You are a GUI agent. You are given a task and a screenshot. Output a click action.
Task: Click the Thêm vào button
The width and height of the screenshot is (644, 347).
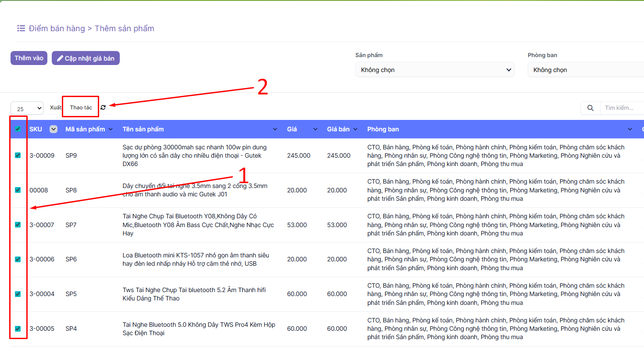[x=29, y=58]
